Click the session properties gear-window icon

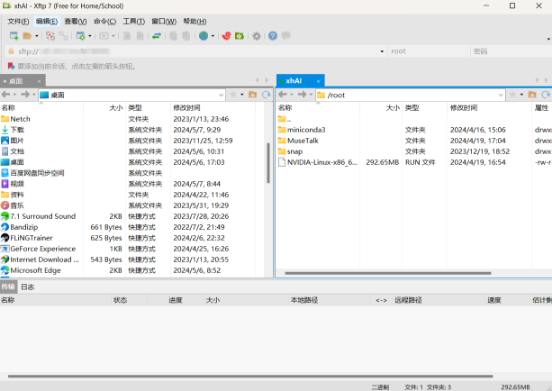pos(81,36)
